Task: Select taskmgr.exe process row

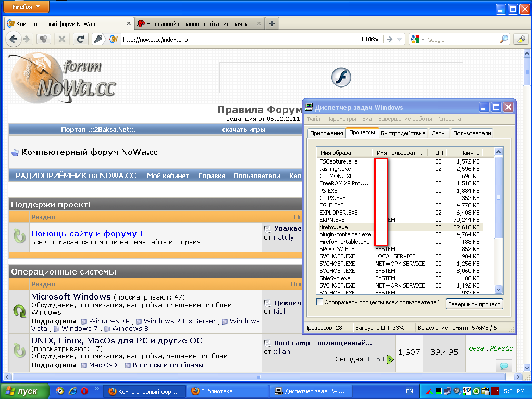Action: click(x=400, y=169)
